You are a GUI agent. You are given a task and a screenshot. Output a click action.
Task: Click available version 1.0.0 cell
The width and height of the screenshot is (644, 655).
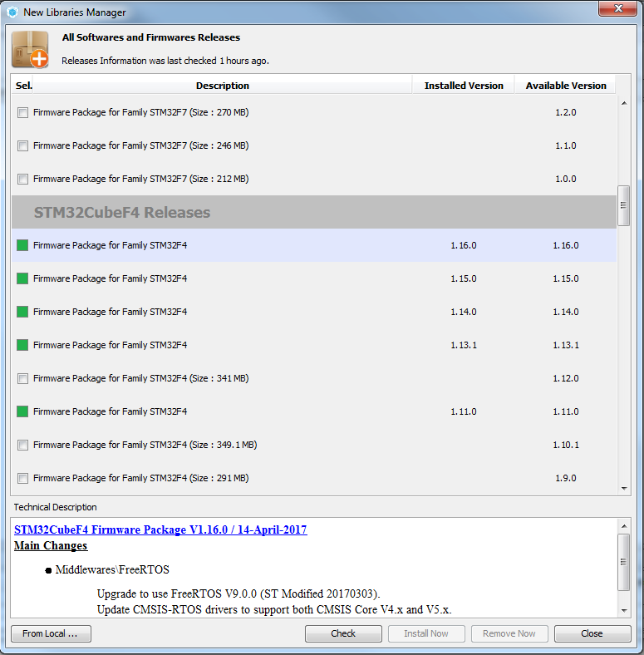tap(566, 179)
